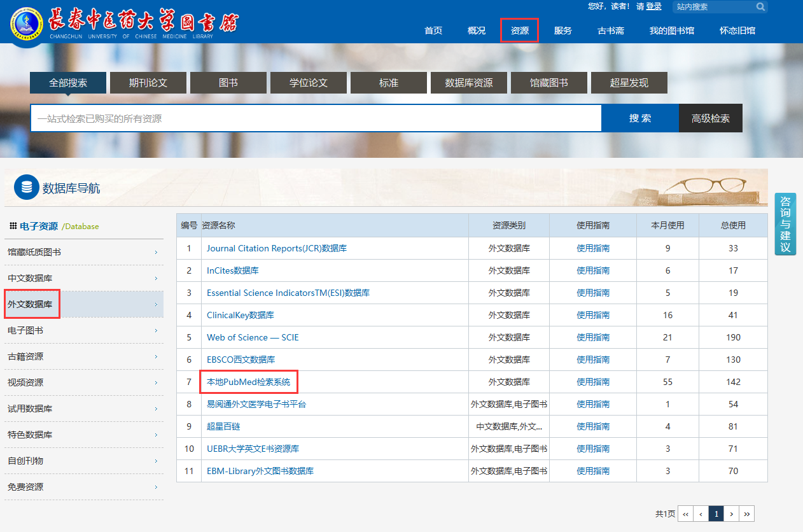Select page number 1 in pagination
This screenshot has width=803, height=532.
pos(716,514)
